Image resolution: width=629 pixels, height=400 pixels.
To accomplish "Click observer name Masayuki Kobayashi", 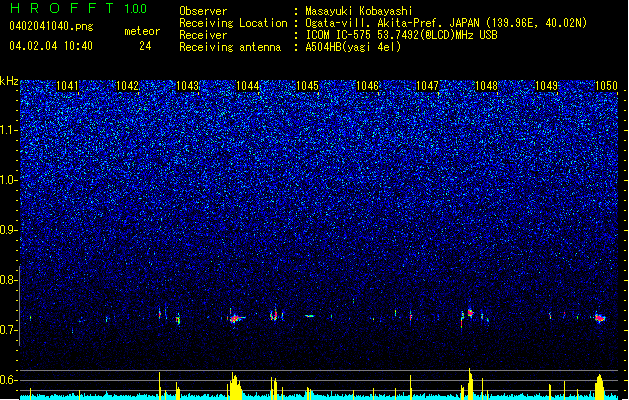I will pyautogui.click(x=359, y=11).
